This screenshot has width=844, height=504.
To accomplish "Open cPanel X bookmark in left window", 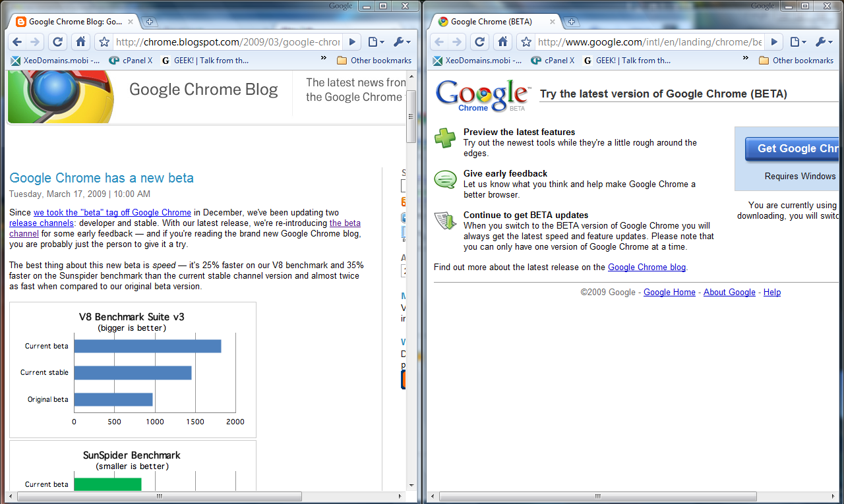I will [x=131, y=61].
